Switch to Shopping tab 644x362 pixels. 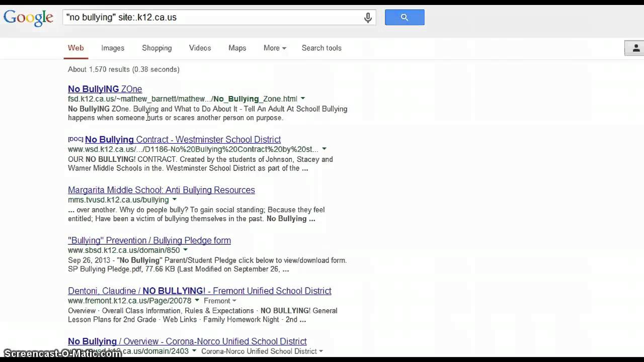[x=156, y=48]
